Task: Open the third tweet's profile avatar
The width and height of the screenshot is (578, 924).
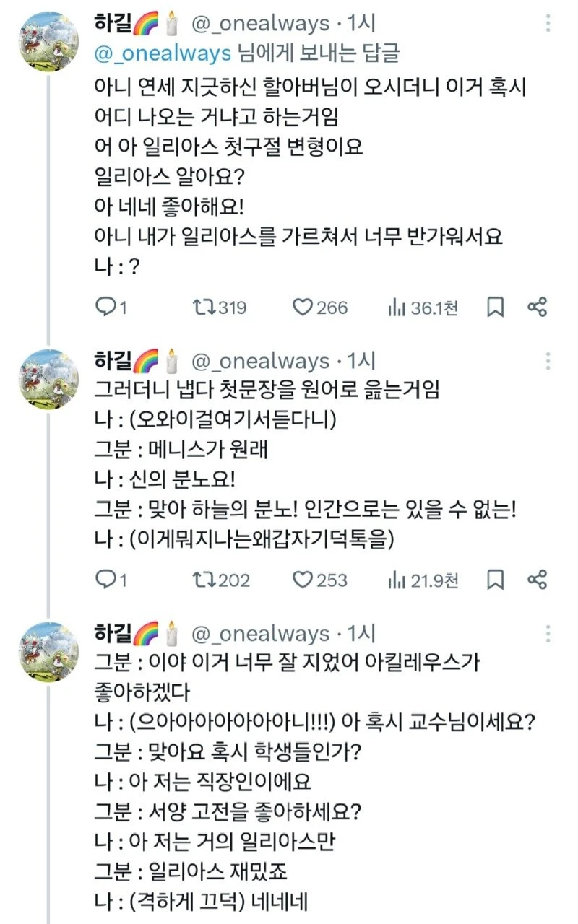Action: coord(48,651)
